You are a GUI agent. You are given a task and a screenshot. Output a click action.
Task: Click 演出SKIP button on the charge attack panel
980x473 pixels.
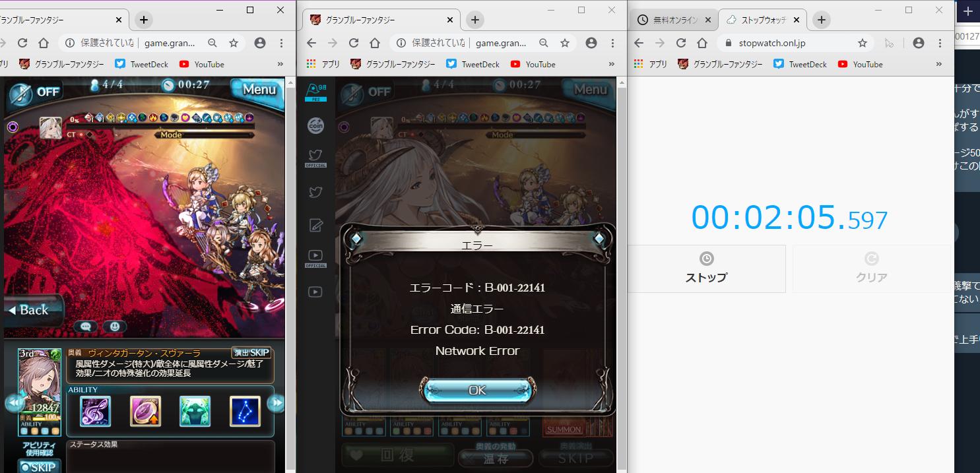click(251, 353)
